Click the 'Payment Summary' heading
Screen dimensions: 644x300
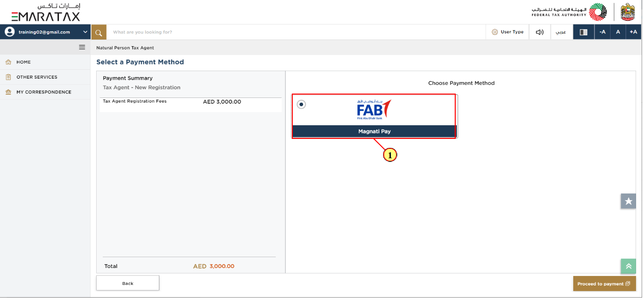tap(128, 78)
